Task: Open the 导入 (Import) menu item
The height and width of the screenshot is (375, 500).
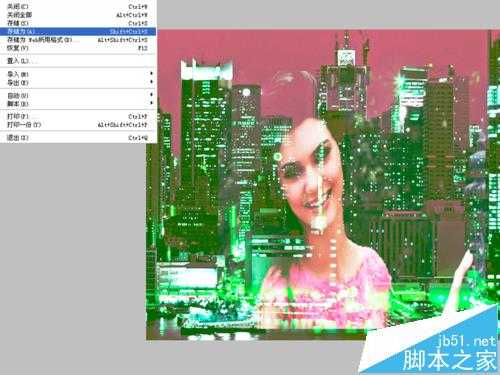Action: tap(78, 74)
